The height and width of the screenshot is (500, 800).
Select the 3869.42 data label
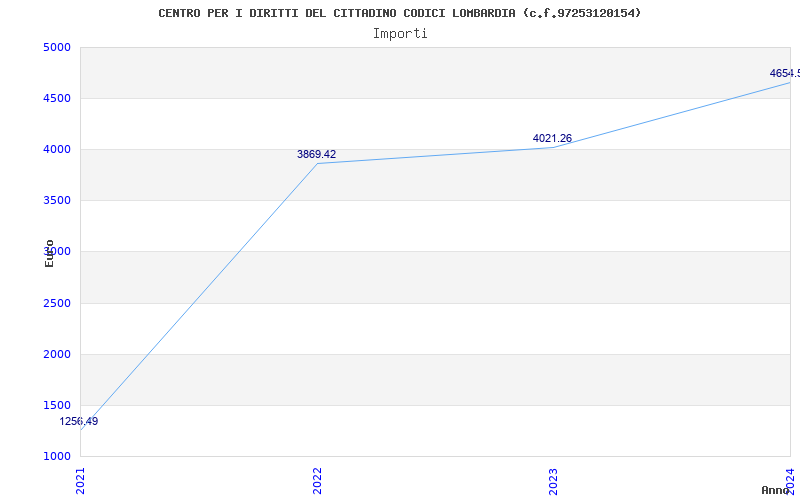pyautogui.click(x=316, y=154)
